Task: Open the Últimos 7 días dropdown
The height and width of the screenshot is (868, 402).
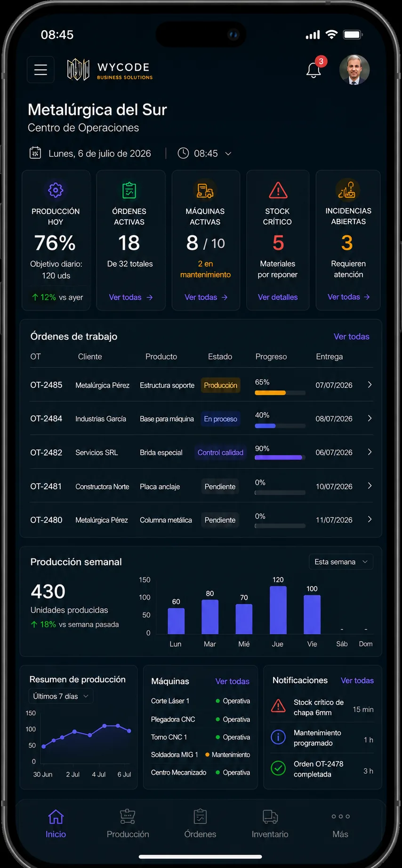Action: pos(61,696)
